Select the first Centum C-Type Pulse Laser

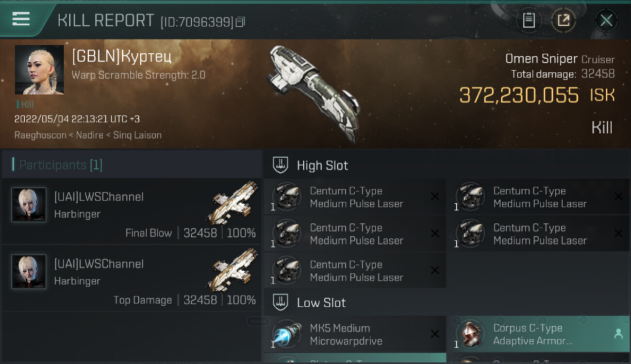[355, 198]
